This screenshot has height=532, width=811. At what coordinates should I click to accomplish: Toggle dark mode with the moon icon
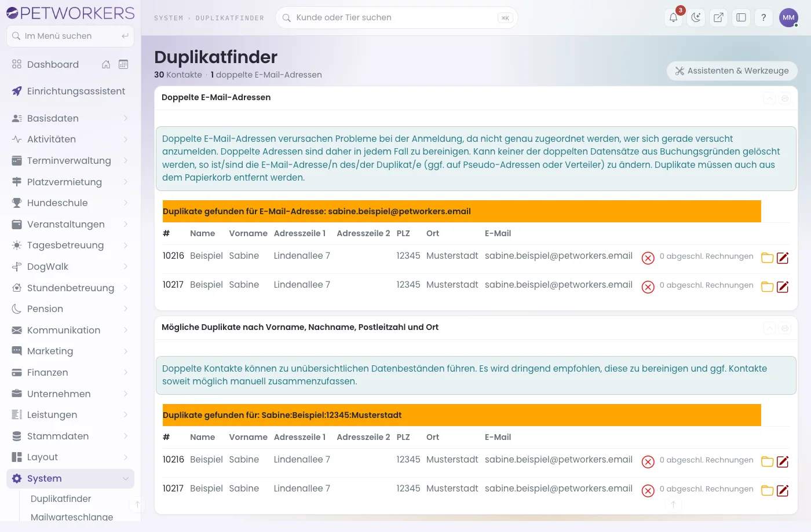(696, 17)
